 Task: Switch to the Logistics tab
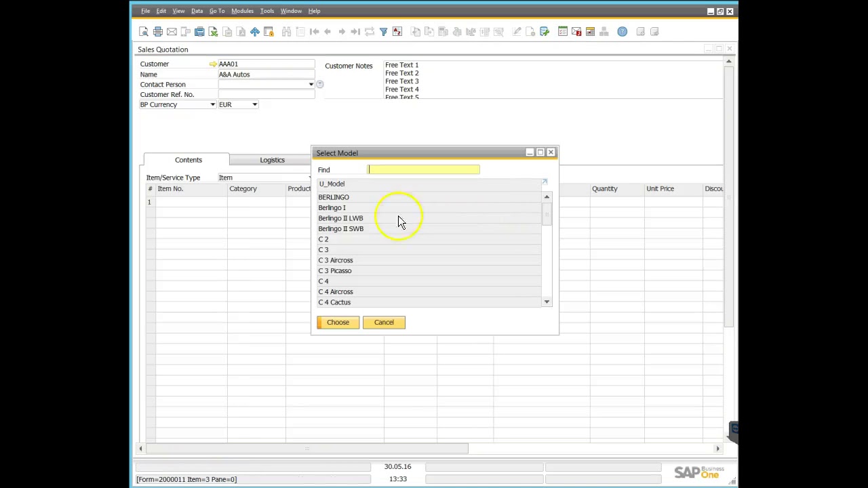272,160
